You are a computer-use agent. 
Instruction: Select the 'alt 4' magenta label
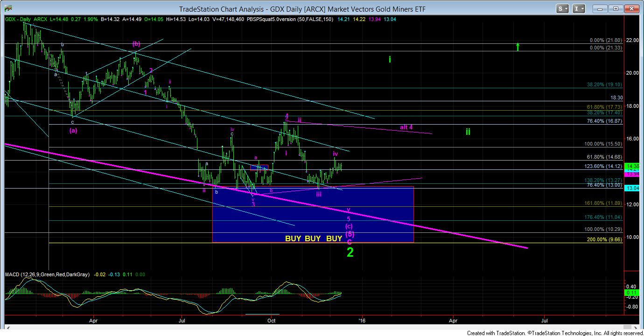tap(407, 127)
